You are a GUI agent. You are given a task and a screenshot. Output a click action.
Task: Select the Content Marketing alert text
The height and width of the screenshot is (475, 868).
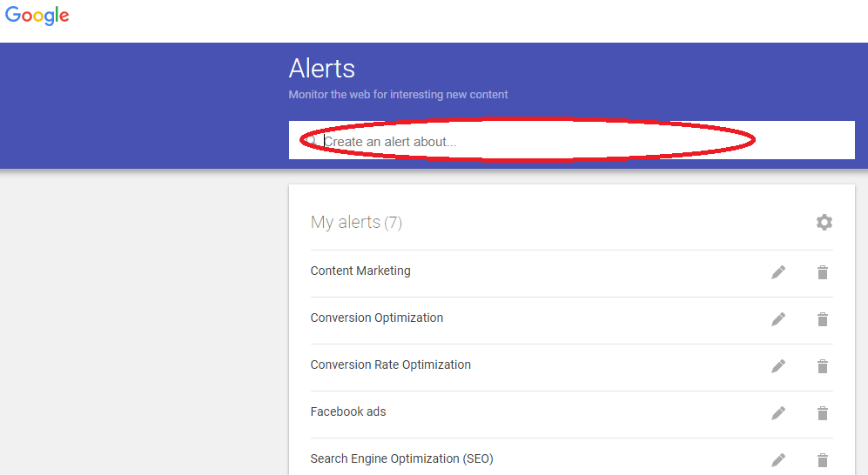click(360, 271)
